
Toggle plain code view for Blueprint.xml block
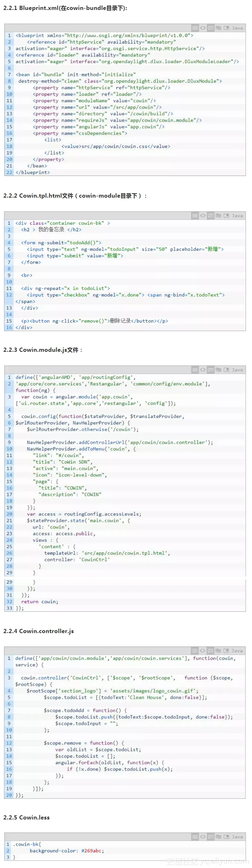click(203, 28)
